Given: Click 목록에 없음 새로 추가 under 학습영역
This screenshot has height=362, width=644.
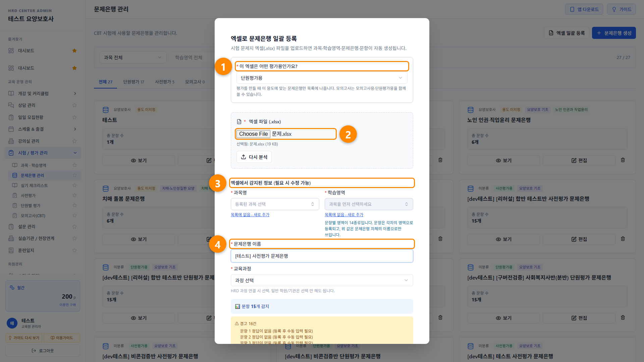Looking at the screenshot, I should [x=344, y=215].
